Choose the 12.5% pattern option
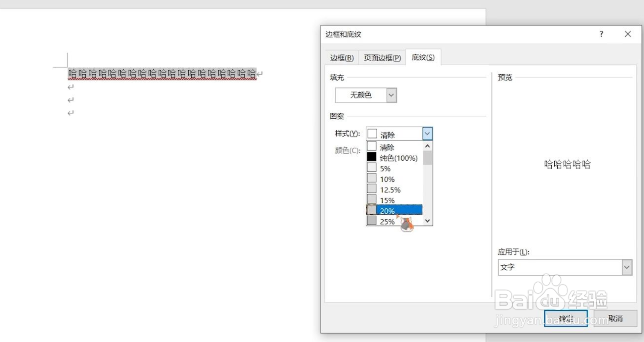Screen dimensions: 644x342 coord(395,189)
